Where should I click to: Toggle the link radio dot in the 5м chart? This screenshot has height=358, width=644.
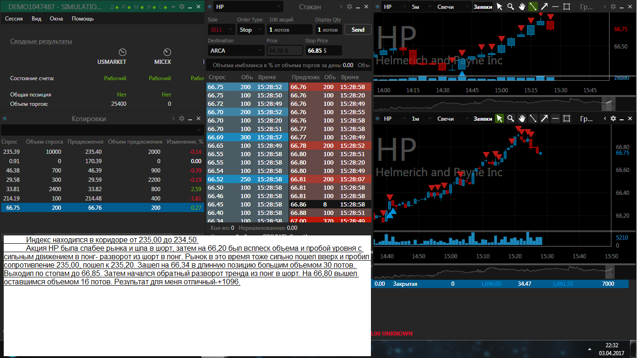point(377,7)
